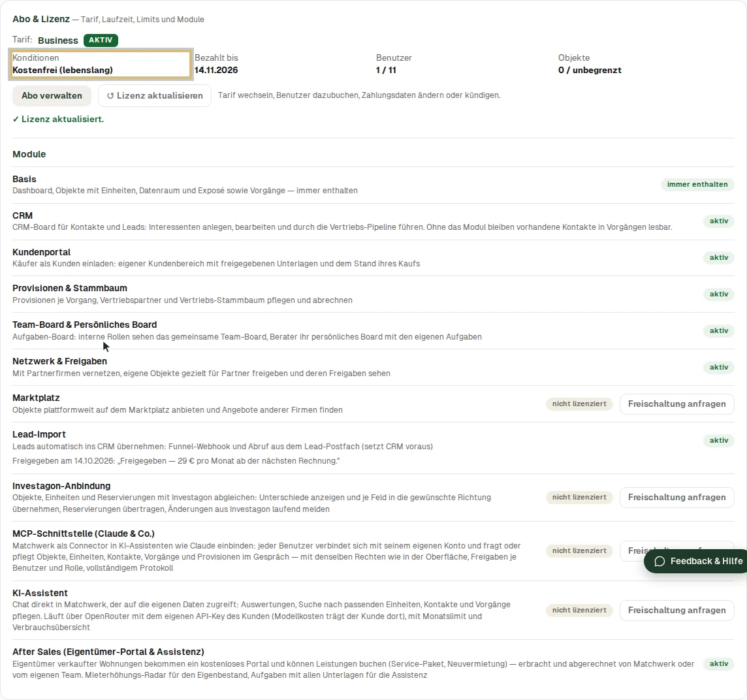Refresh the license via Lizenz aktualisieren
747x700 pixels.
click(x=154, y=96)
